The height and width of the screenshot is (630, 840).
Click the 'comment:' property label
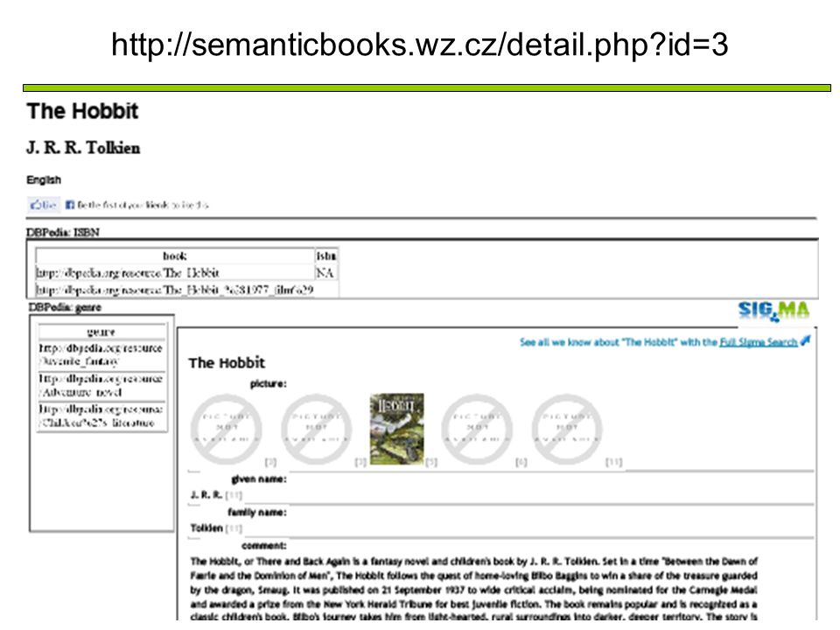[264, 545]
